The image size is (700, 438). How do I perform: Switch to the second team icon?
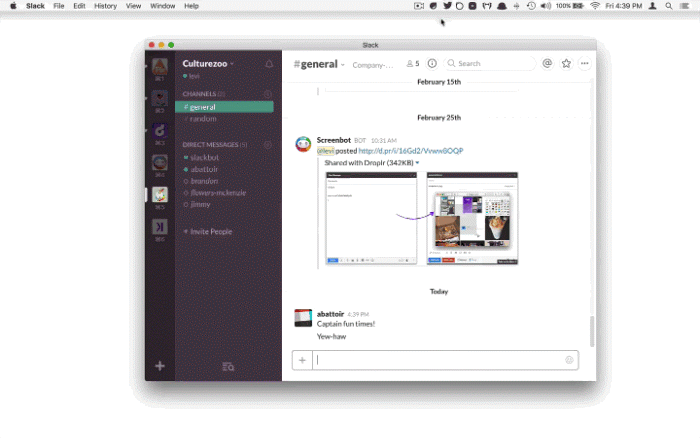coord(160,98)
